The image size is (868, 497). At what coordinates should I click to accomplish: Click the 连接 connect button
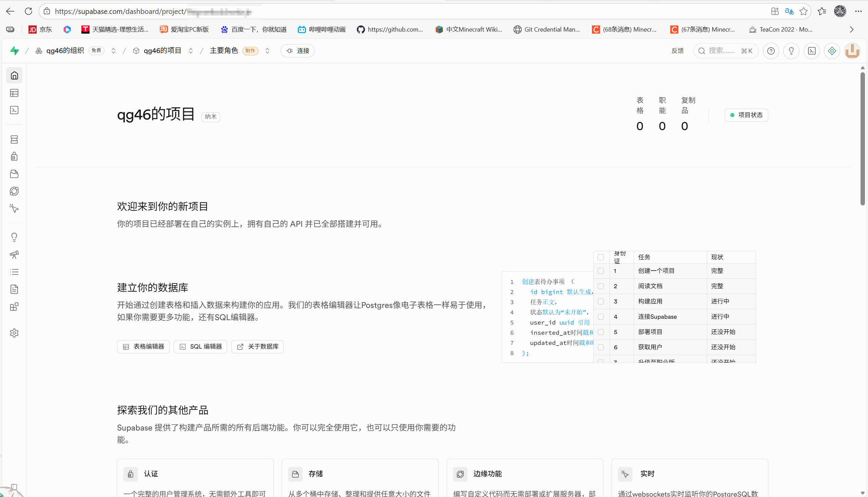[x=297, y=51]
